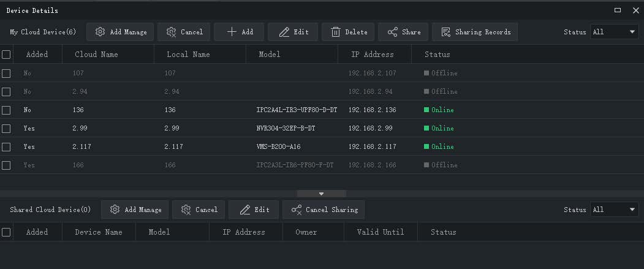Click the Cancel Sharing icon
This screenshot has height=269, width=644.
click(297, 210)
